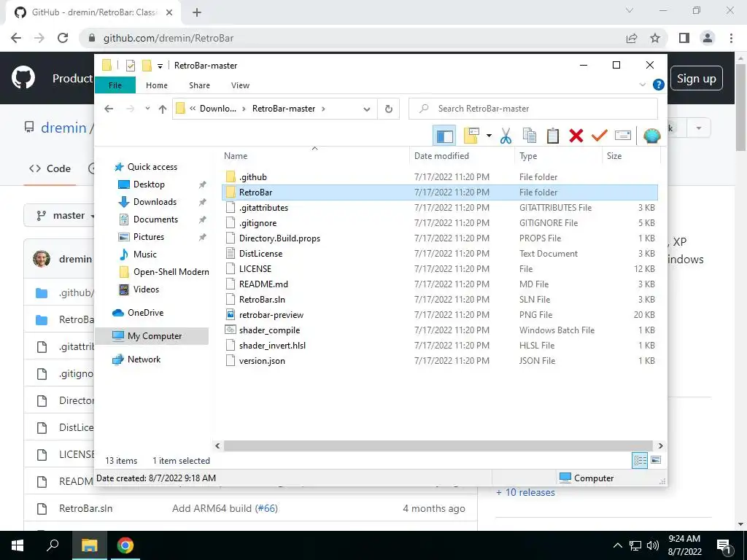The image size is (747, 560).
Task: Select Network in the navigation pane
Action: point(144,359)
